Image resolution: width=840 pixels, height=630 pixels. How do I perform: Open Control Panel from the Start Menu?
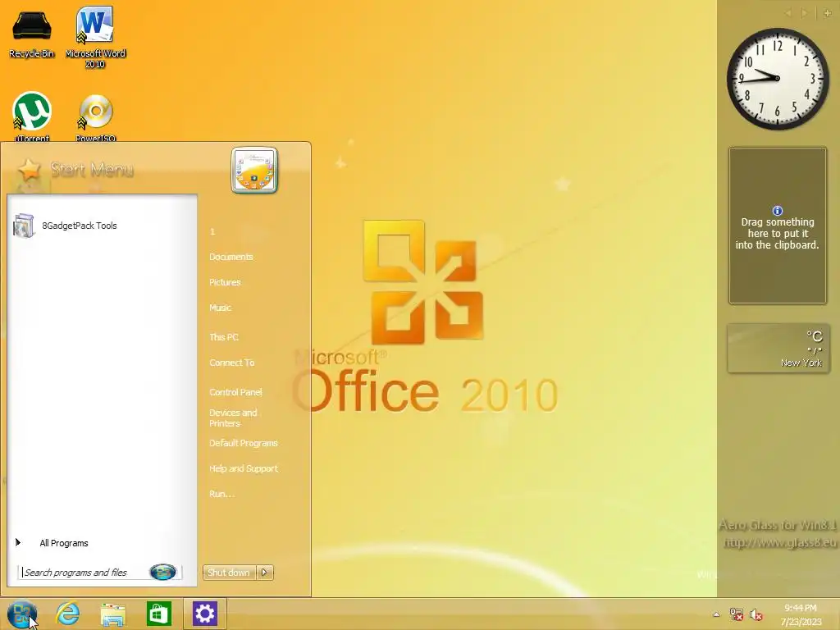(235, 392)
